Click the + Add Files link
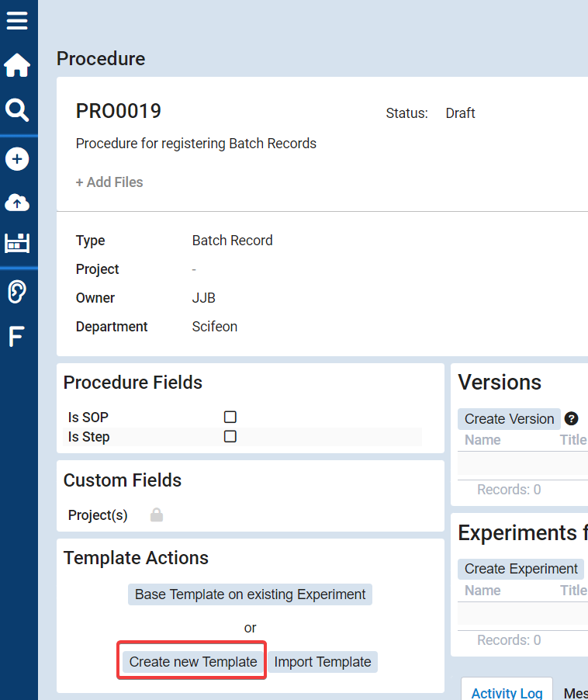Image resolution: width=588 pixels, height=700 pixels. pyautogui.click(x=109, y=182)
